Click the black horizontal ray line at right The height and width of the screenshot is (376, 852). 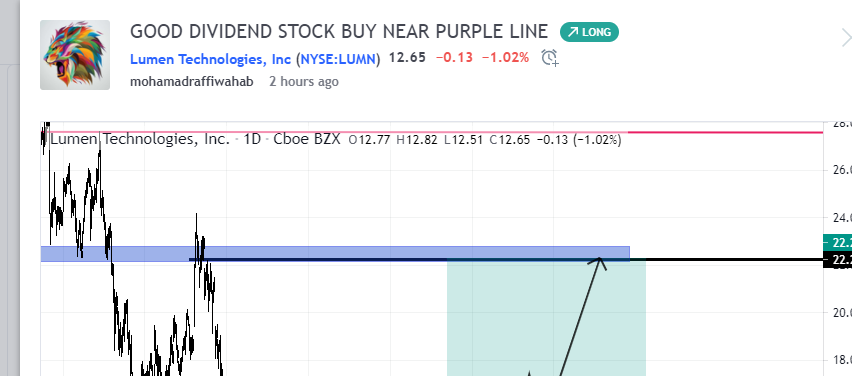[x=726, y=260]
